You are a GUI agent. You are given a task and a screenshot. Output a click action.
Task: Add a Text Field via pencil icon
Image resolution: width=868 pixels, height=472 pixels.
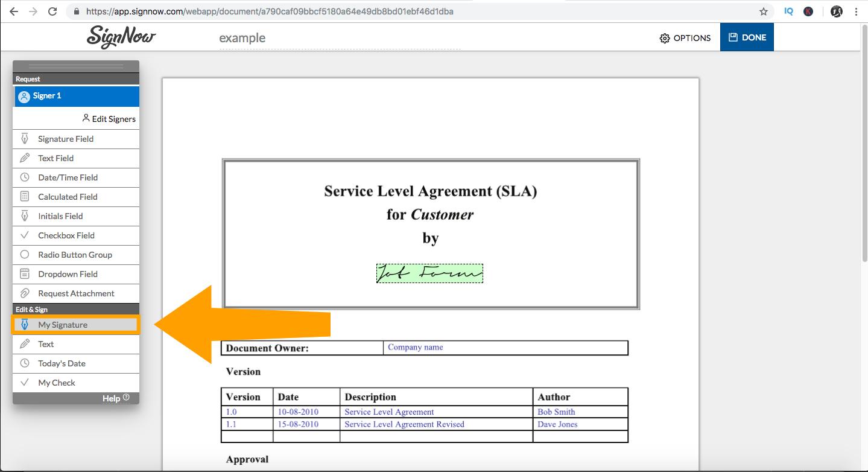(25, 158)
